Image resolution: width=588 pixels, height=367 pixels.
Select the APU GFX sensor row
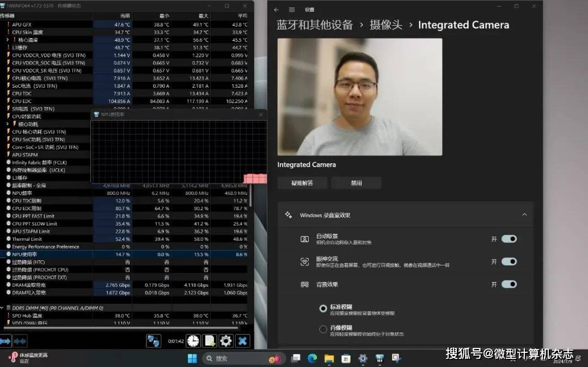124,25
